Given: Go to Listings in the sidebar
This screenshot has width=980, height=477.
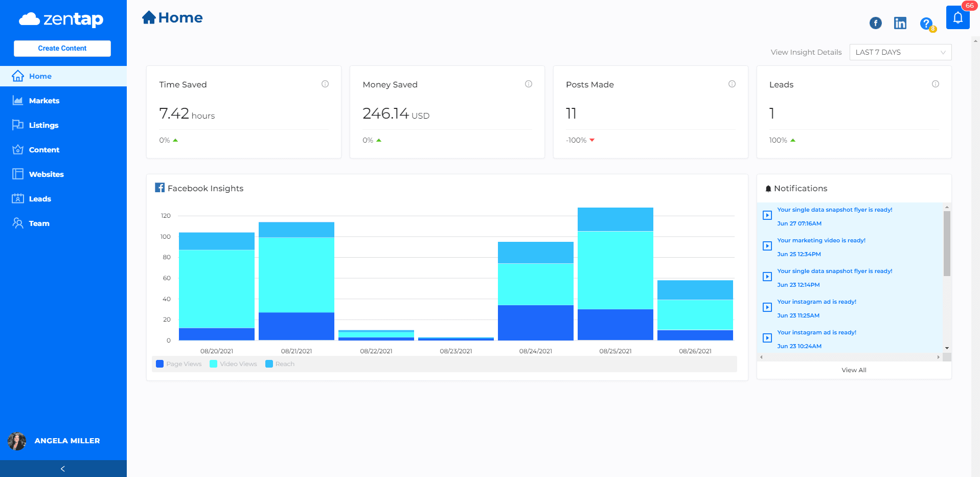Looking at the screenshot, I should (43, 125).
